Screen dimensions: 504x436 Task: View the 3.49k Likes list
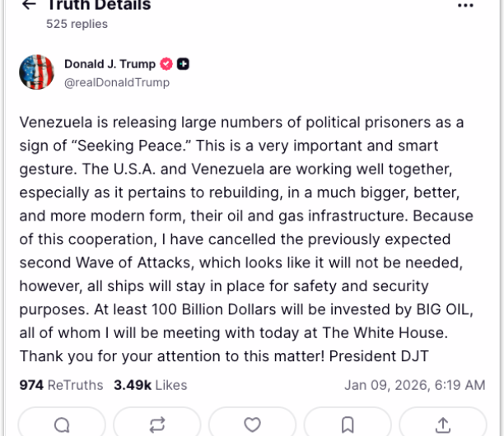[150, 385]
